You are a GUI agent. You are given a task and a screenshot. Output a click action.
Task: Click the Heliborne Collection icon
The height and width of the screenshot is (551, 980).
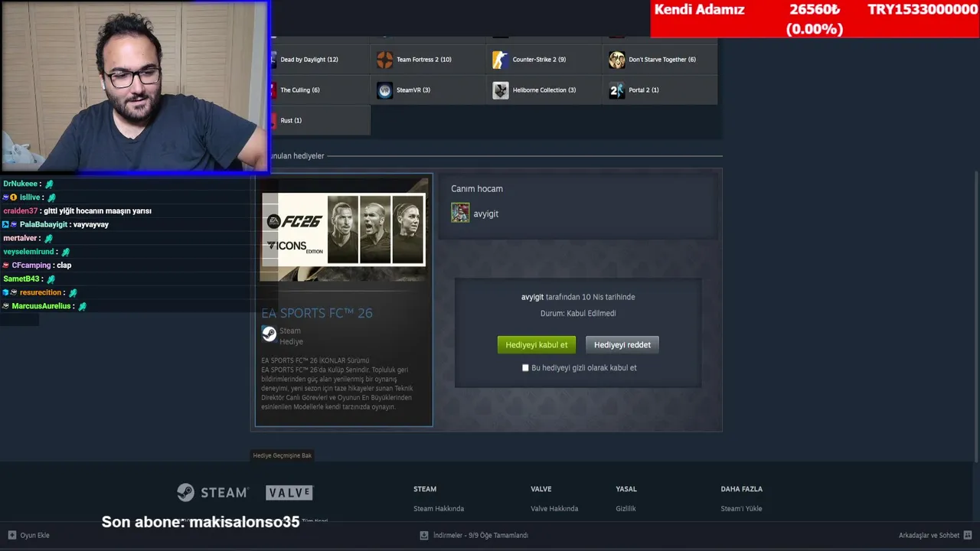(x=500, y=90)
